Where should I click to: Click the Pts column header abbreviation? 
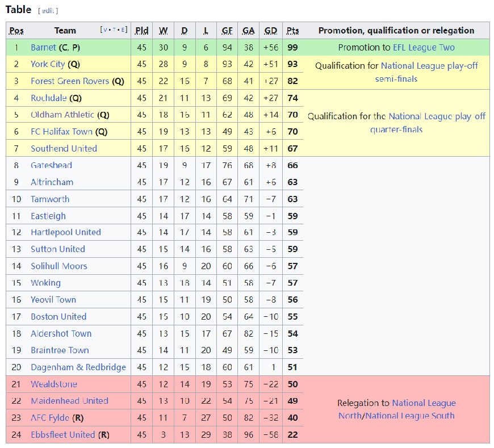[x=292, y=31]
